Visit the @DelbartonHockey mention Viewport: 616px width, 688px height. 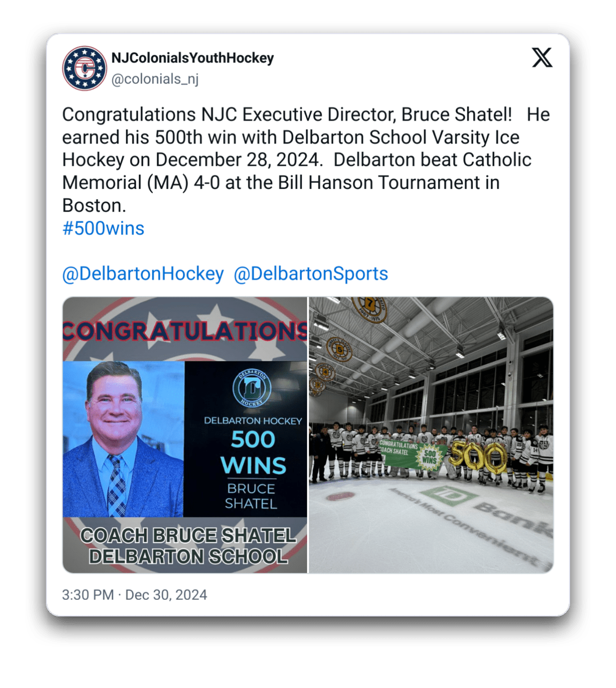click(143, 273)
